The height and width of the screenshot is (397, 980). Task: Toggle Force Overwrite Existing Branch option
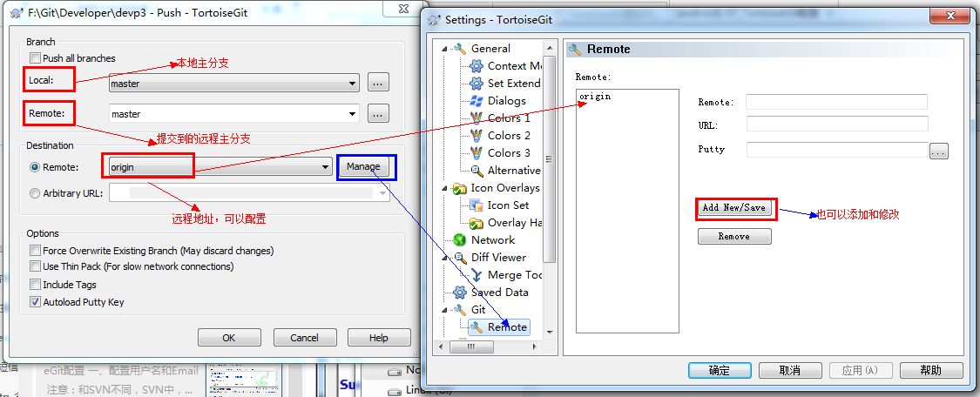click(35, 251)
